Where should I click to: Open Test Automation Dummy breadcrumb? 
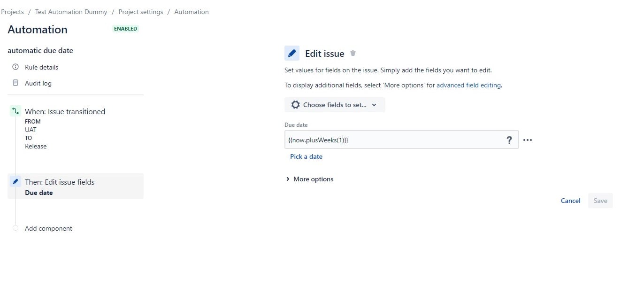pyautogui.click(x=71, y=12)
